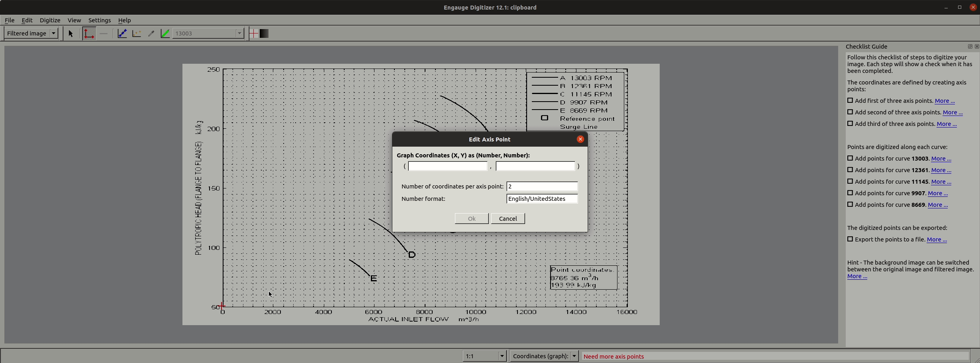Open the Settings menu
The image size is (980, 363).
100,20
